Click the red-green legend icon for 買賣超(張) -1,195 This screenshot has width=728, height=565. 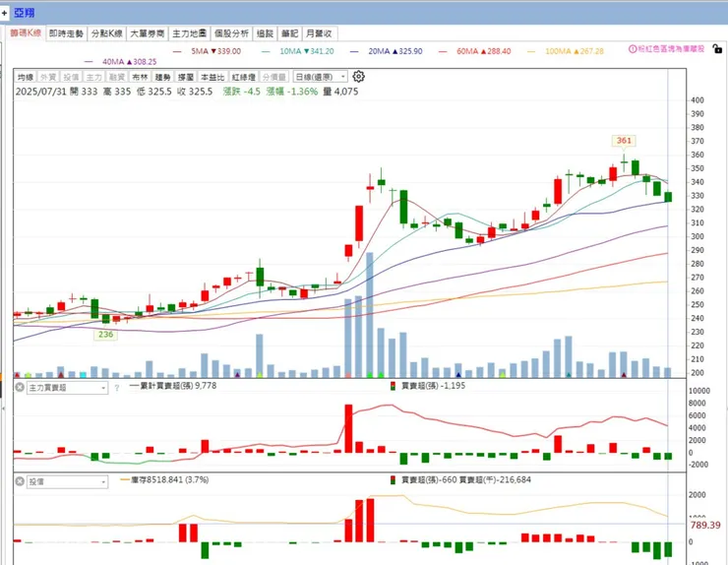tap(393, 386)
